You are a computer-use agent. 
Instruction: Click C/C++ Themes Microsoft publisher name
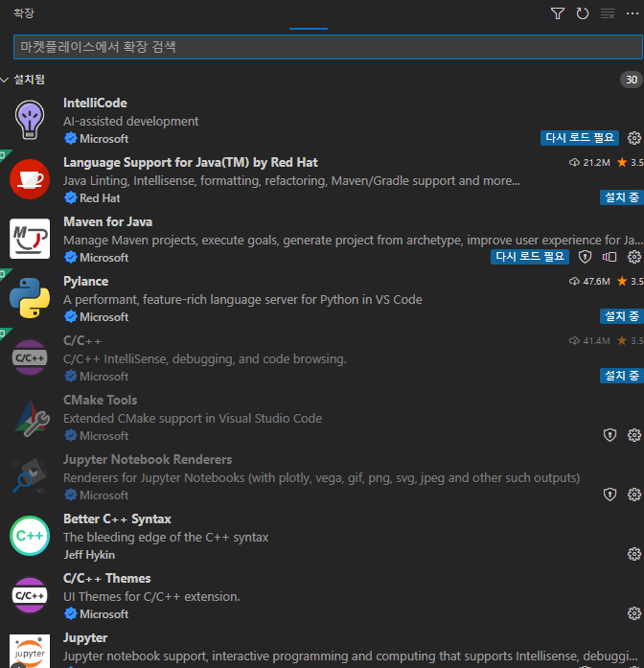click(x=103, y=614)
